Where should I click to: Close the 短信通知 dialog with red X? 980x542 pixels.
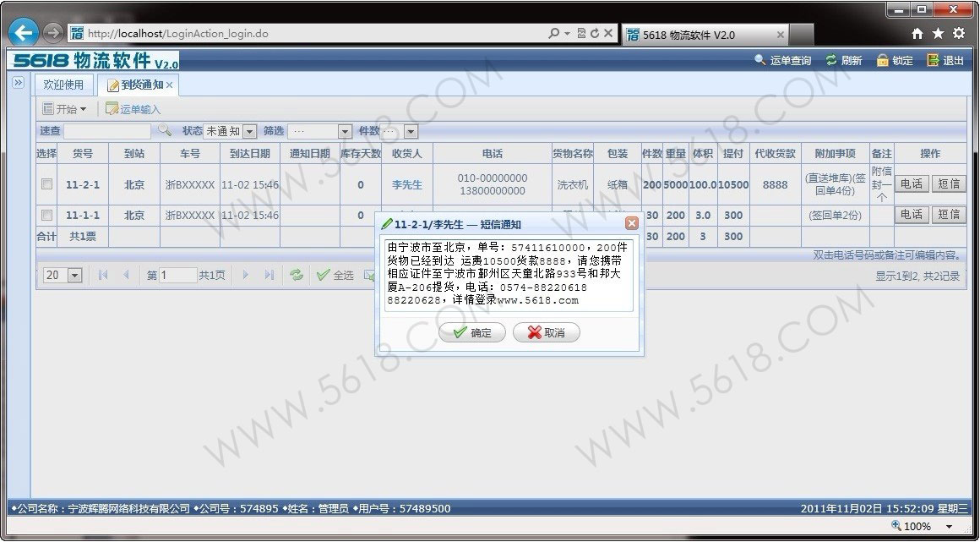631,224
